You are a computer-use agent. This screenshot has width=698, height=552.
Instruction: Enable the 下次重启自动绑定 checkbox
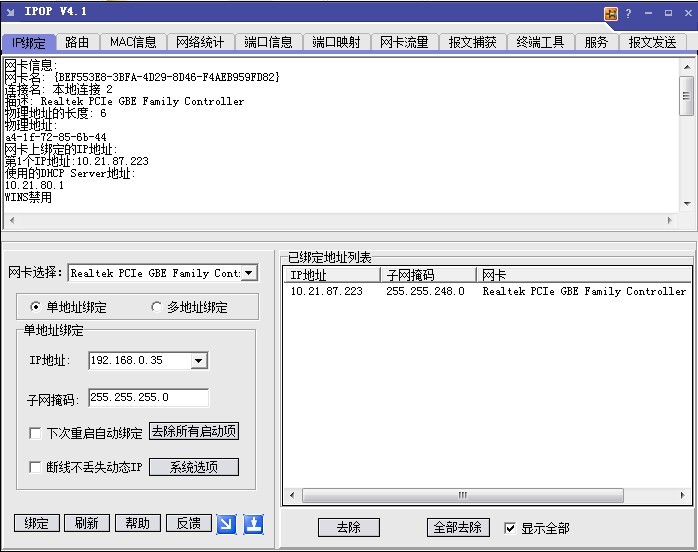pos(35,433)
